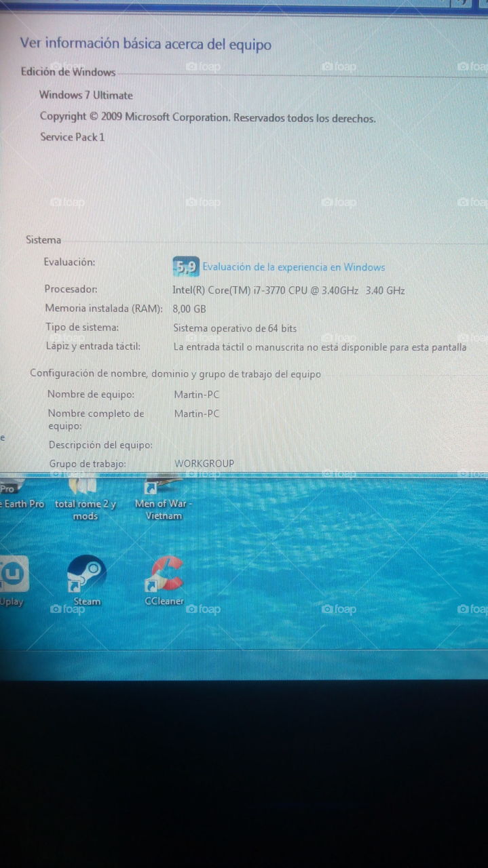Click Martin-PC beside Nombre completo de equipo
This screenshot has width=488, height=868.
pyautogui.click(x=197, y=414)
